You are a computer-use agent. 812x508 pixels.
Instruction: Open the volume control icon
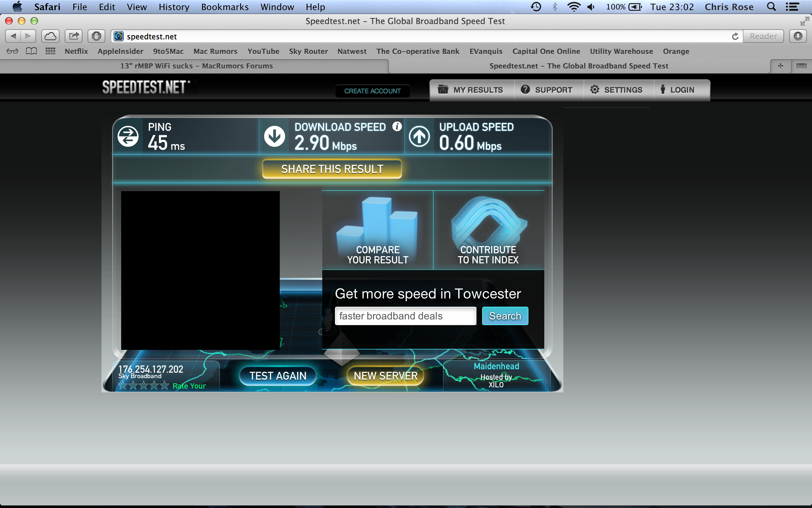(591, 7)
